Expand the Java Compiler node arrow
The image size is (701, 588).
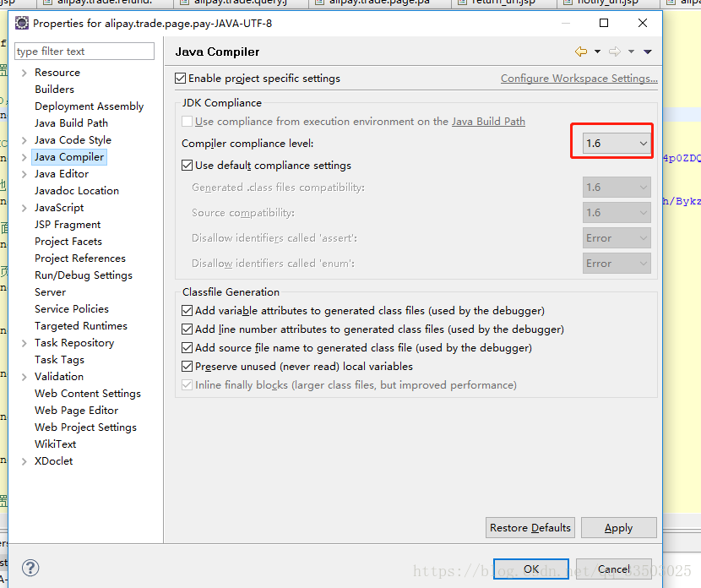24,157
